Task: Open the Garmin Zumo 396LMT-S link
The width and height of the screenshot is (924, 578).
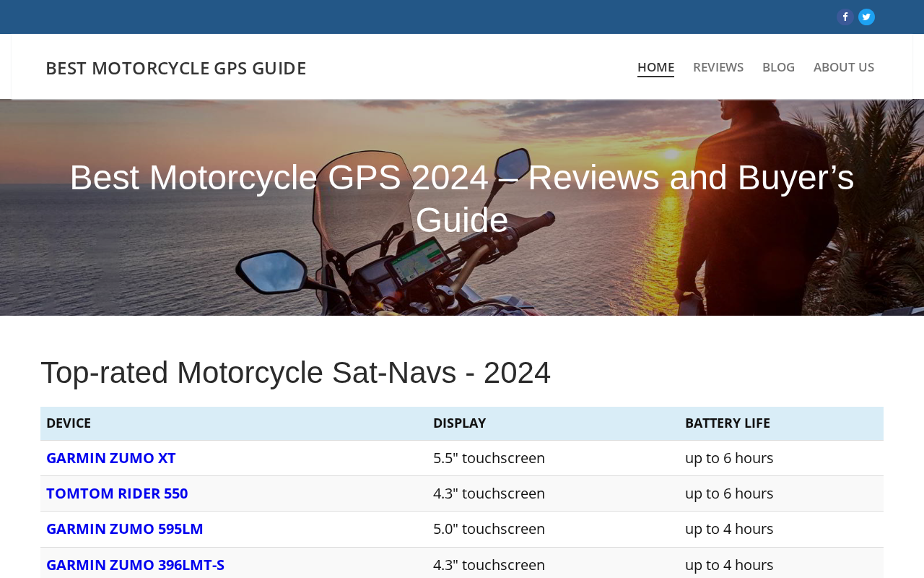Action: [x=135, y=565]
